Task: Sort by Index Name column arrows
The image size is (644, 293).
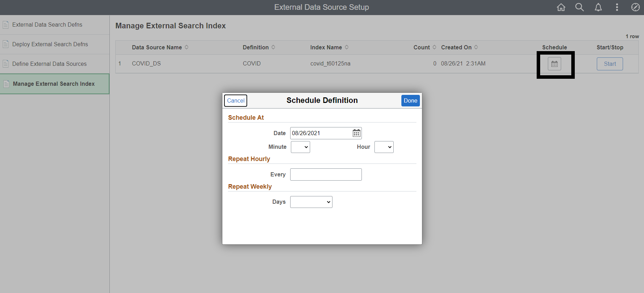Action: [x=347, y=47]
